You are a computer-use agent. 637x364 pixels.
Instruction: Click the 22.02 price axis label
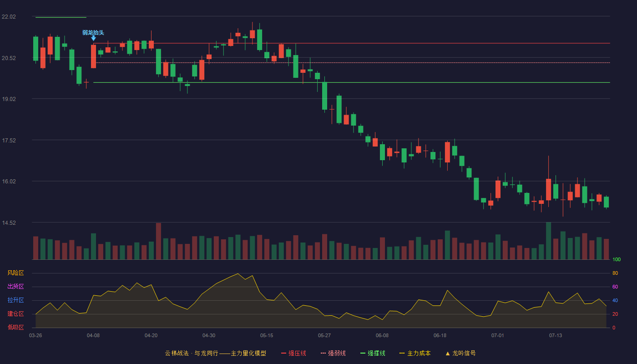point(9,17)
